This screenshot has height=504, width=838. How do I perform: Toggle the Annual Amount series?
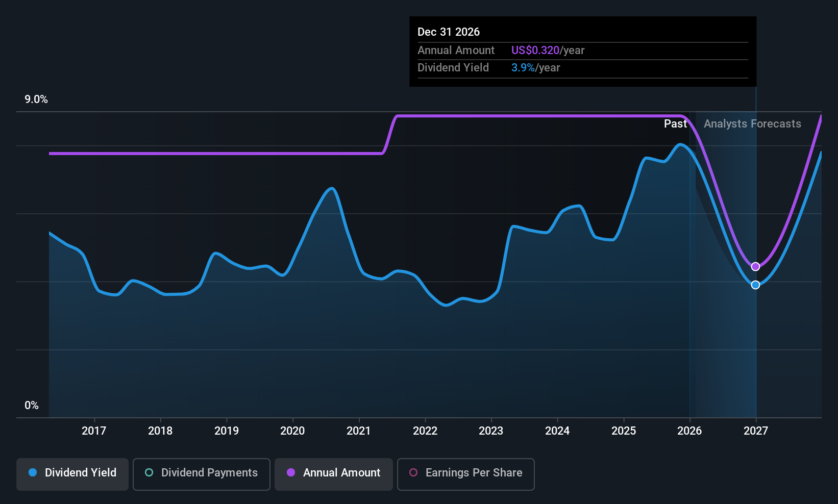click(334, 474)
